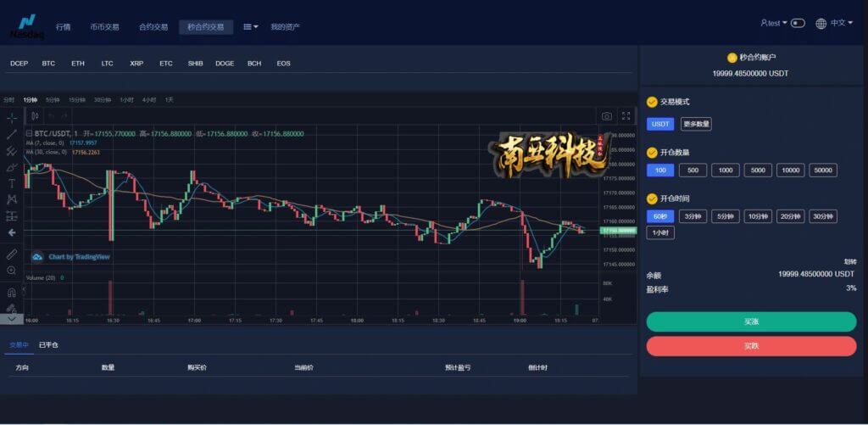This screenshot has height=425, width=868.
Task: Open the pitchfork drawing tools
Action: pos(12,151)
